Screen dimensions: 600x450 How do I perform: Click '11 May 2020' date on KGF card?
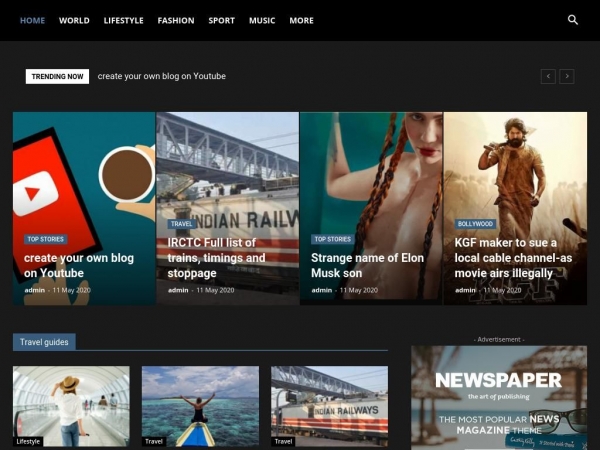[x=502, y=290]
